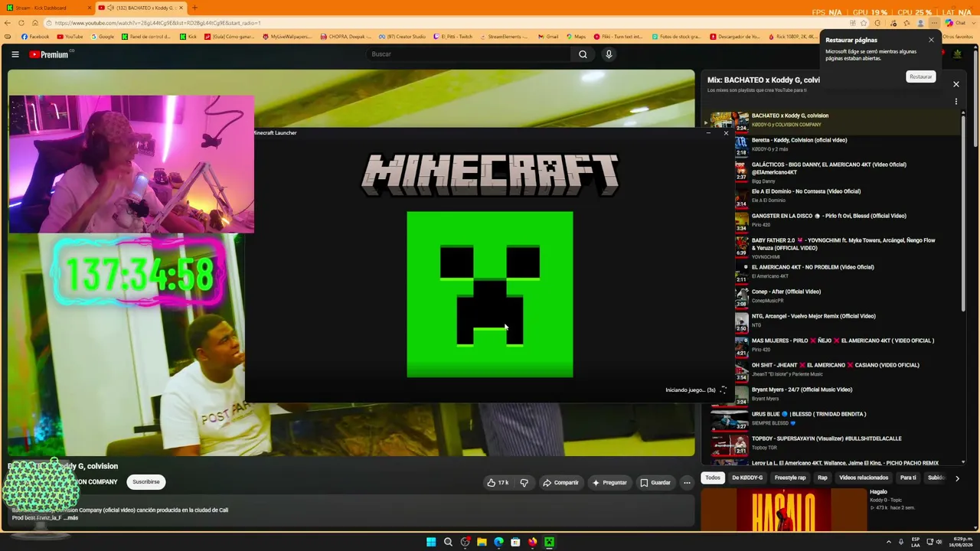Open the Edge Copilot Chat button

pos(955,23)
